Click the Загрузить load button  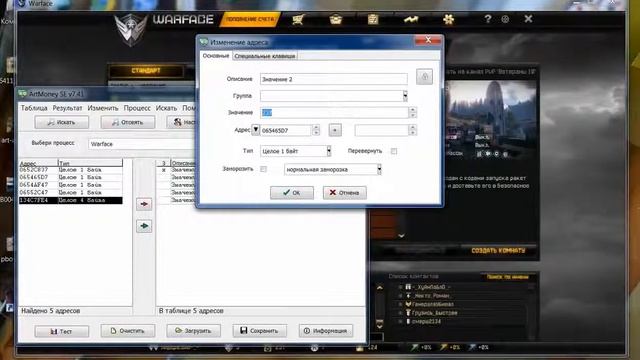pos(193,331)
